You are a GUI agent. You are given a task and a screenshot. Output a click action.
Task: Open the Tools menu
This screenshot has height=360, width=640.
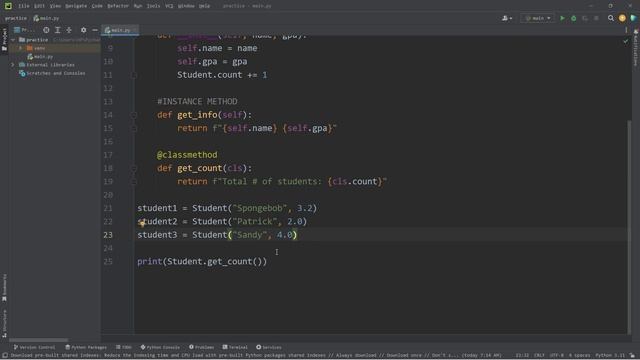click(x=153, y=6)
